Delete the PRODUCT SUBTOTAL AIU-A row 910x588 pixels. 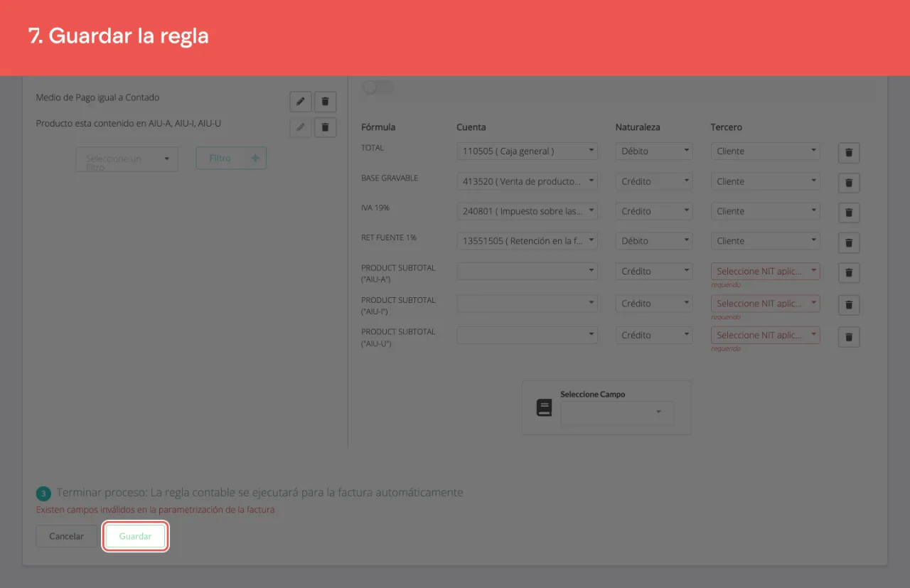(x=849, y=272)
